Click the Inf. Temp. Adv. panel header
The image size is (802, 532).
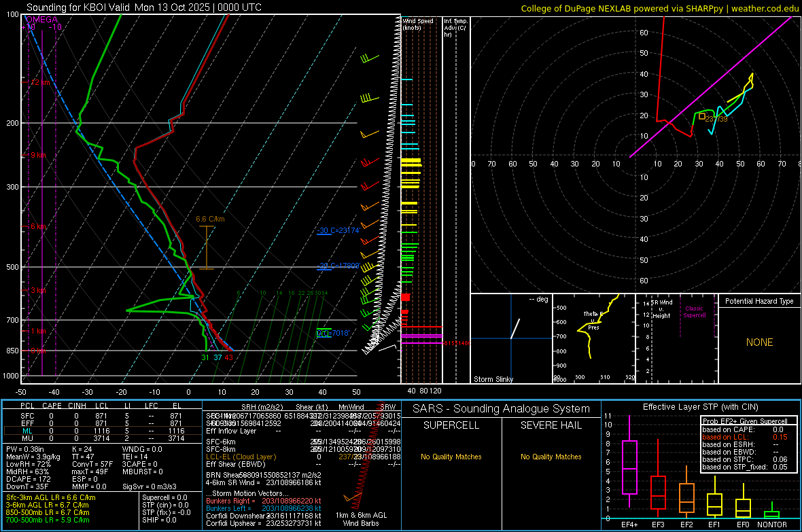(456, 28)
